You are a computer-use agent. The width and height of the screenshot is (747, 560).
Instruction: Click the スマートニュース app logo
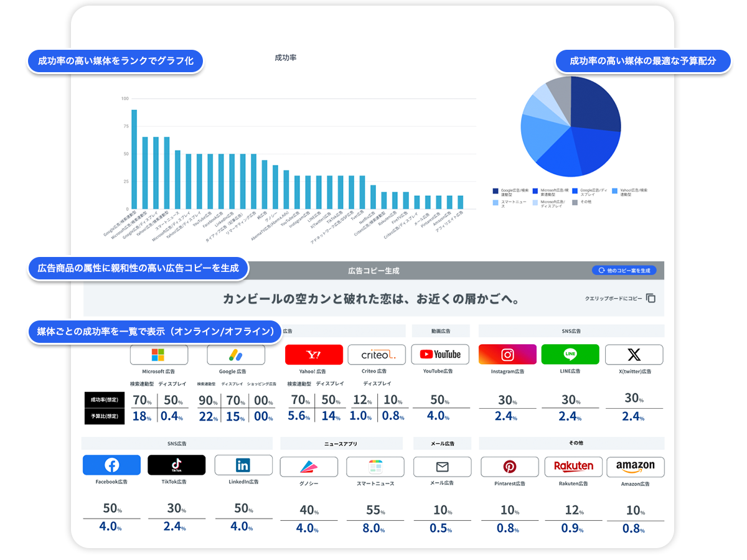pyautogui.click(x=375, y=467)
